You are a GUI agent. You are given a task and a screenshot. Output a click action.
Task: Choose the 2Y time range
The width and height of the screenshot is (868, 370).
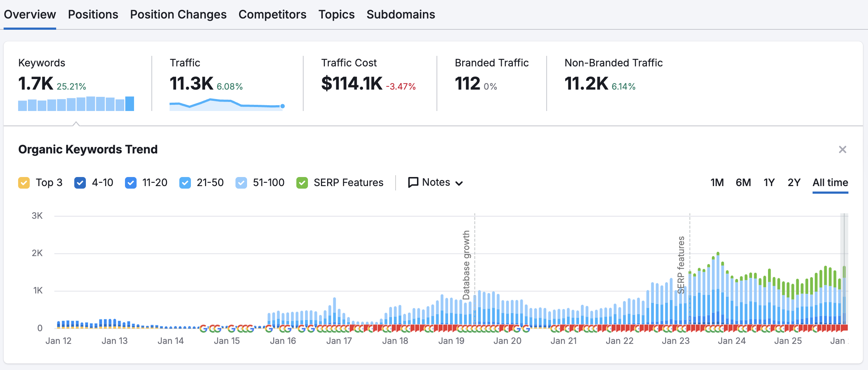tap(794, 182)
